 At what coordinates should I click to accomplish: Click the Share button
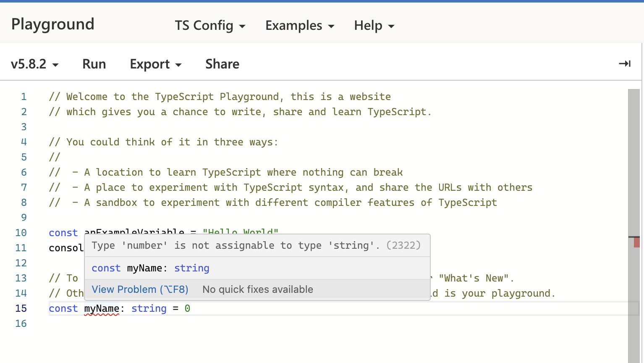coord(222,64)
